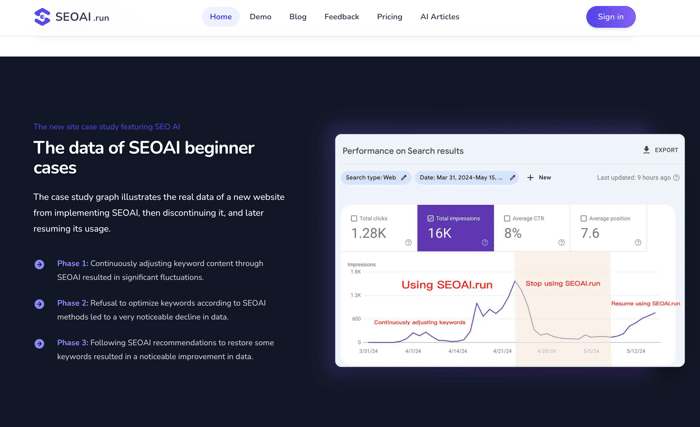Viewport: 700px width, 427px height.
Task: Click help icon in Average CTR card
Action: coord(561,243)
